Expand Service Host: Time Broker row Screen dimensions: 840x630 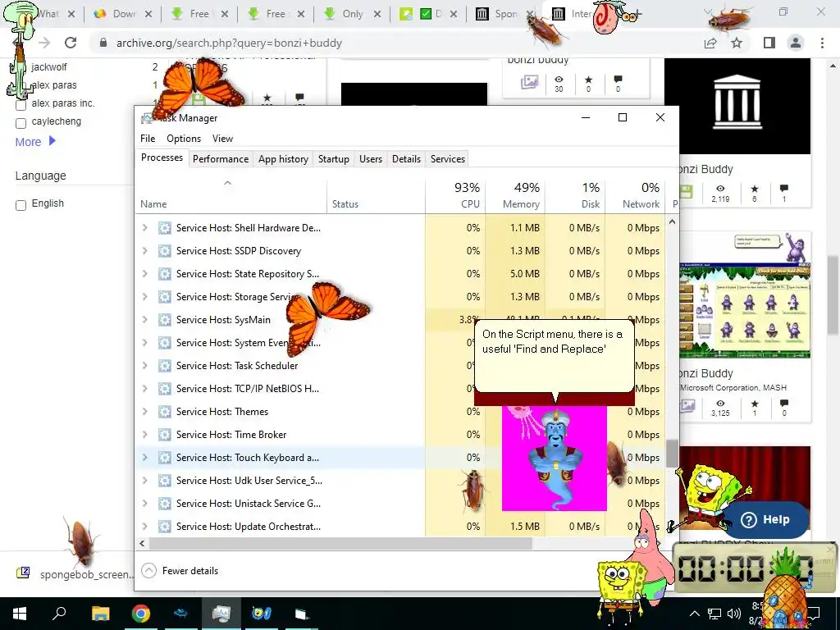click(x=144, y=435)
